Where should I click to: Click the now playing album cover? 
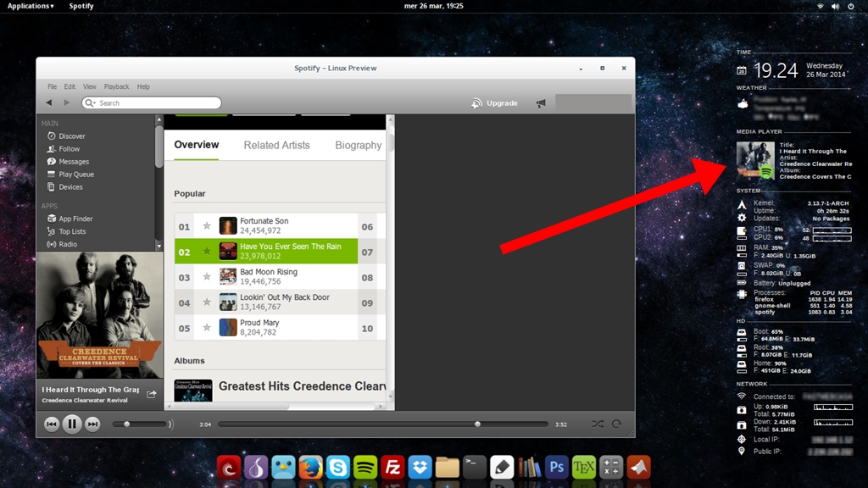click(100, 315)
